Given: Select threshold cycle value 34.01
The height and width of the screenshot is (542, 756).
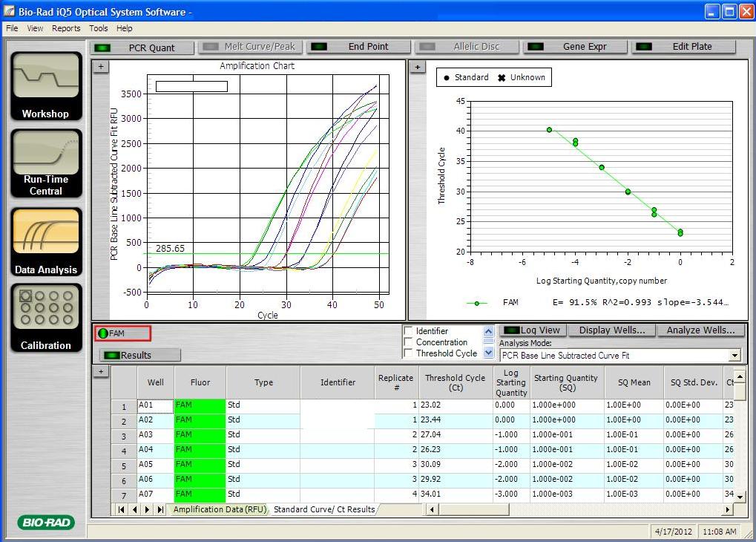Looking at the screenshot, I should tap(456, 495).
